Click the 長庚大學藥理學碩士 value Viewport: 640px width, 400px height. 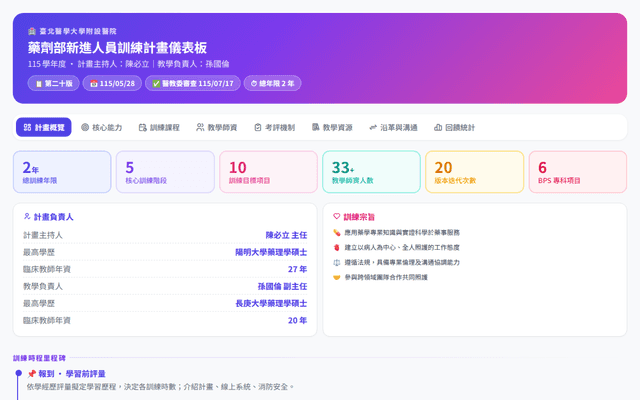[x=271, y=304]
